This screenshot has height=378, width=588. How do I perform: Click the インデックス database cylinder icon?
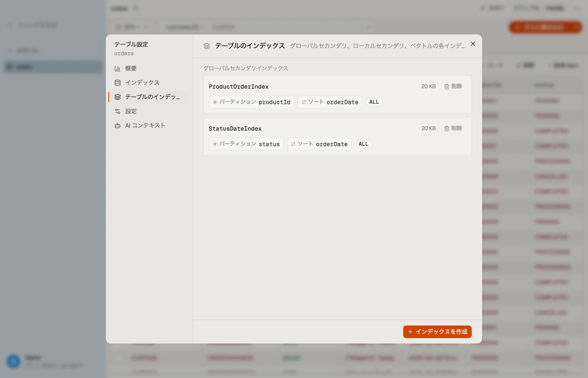[118, 83]
